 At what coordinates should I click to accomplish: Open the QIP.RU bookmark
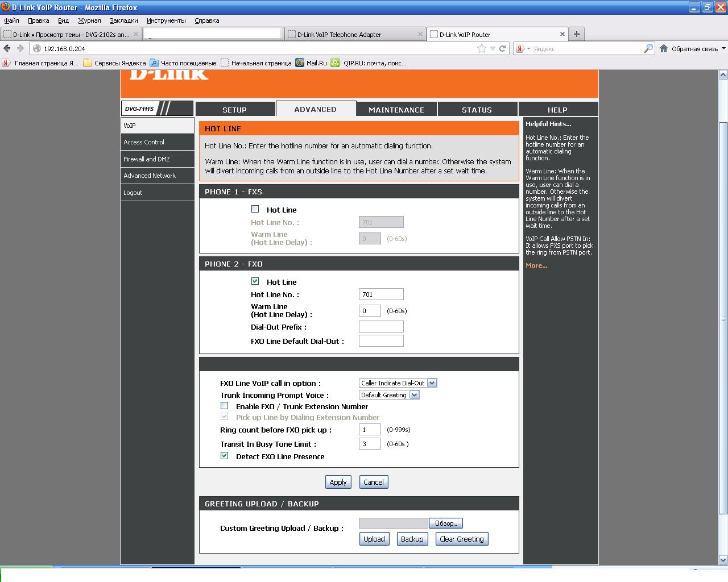click(x=369, y=63)
